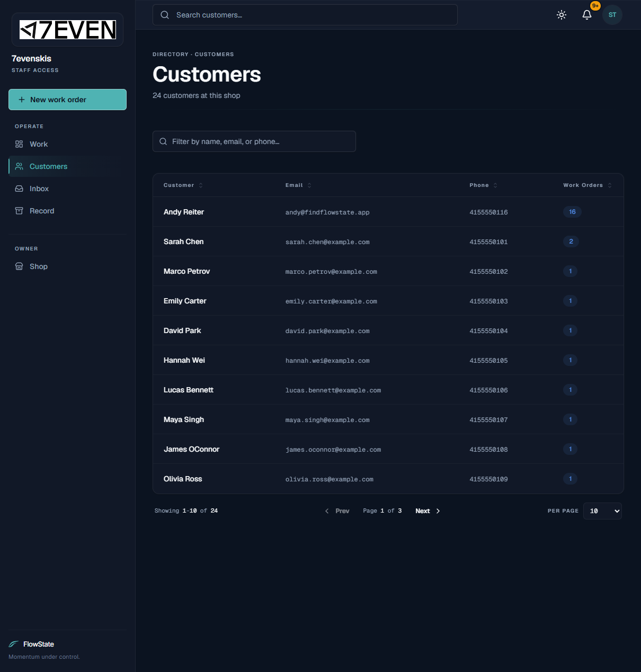
Task: Click the magnifier icon in the filter box
Action: (x=163, y=141)
